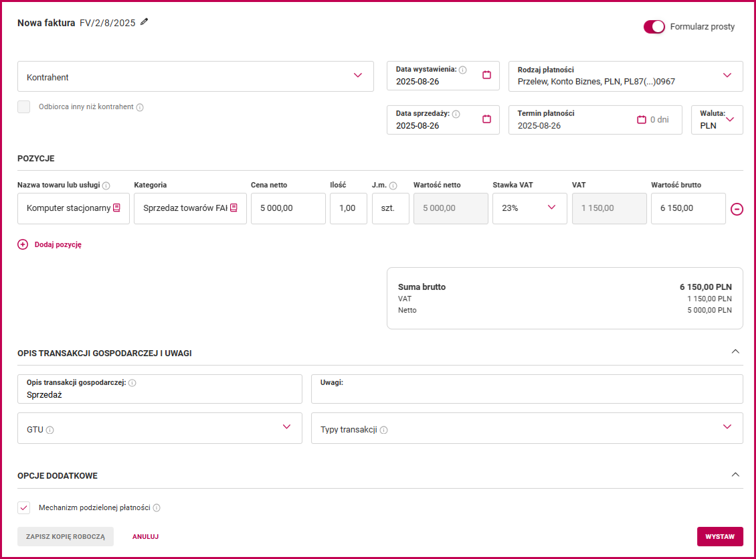This screenshot has width=756, height=559.
Task: Open calendar for Data sprzedaży
Action: click(486, 118)
